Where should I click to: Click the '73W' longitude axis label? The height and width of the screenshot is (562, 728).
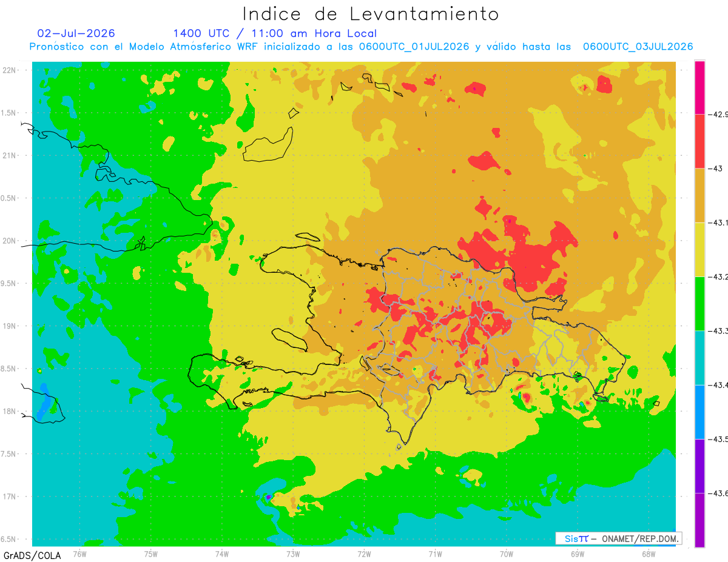tap(293, 554)
